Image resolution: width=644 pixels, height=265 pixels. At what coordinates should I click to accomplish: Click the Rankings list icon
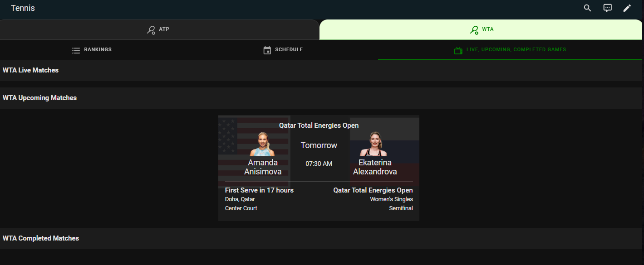76,50
